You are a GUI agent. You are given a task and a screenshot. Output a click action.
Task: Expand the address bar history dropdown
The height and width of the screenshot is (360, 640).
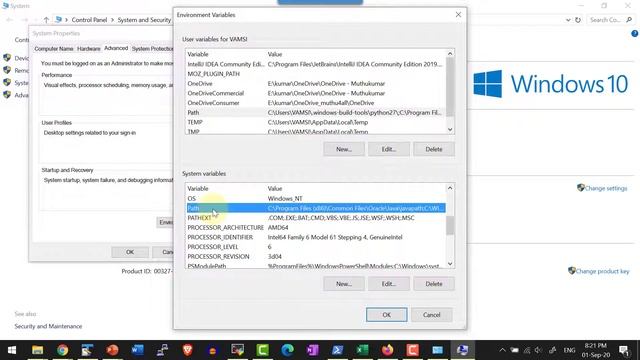point(568,20)
